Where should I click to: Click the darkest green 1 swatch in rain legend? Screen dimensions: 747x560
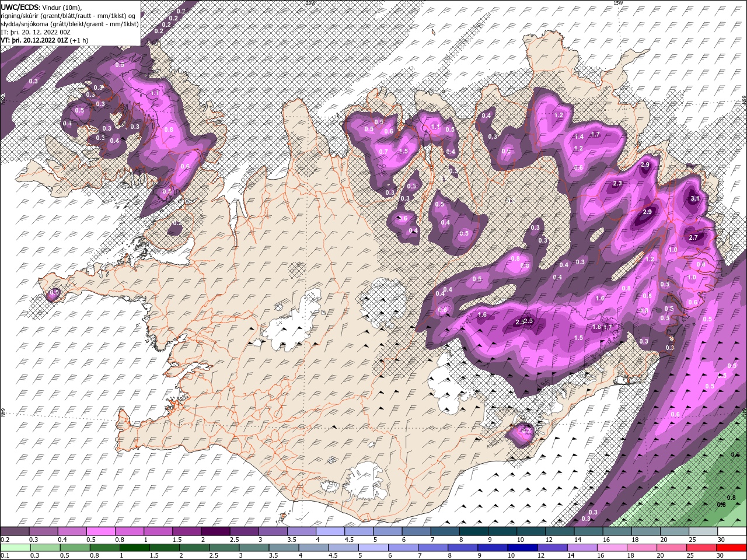coord(134,548)
